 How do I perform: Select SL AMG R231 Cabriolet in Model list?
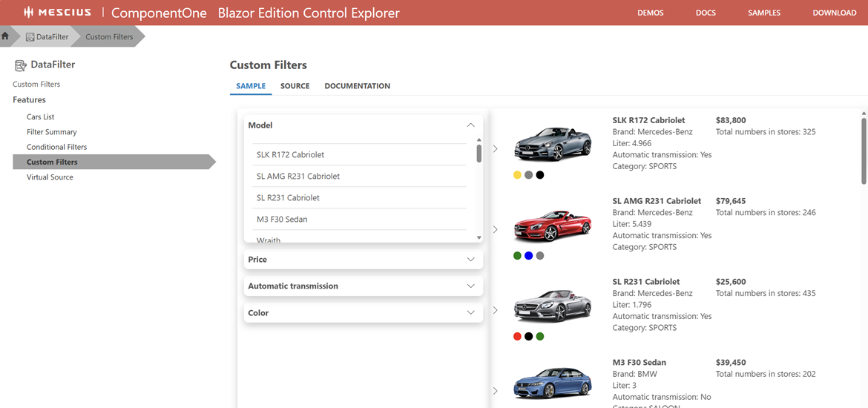pos(359,176)
